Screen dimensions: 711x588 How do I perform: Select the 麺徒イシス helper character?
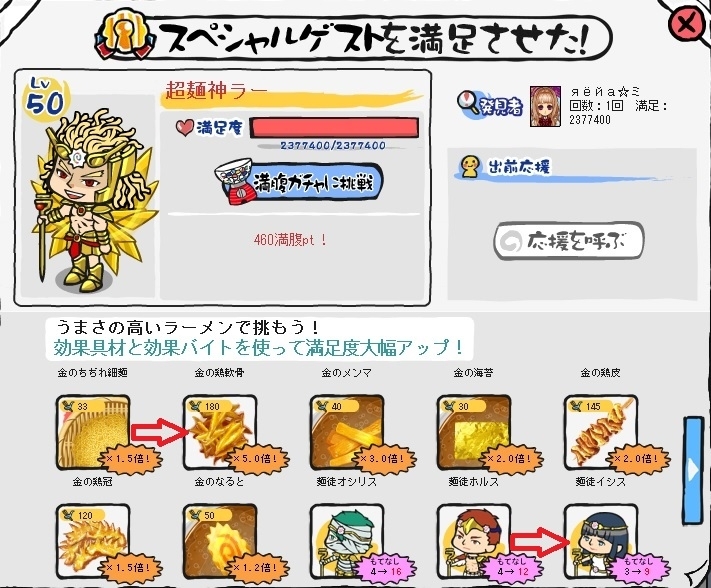click(x=601, y=541)
